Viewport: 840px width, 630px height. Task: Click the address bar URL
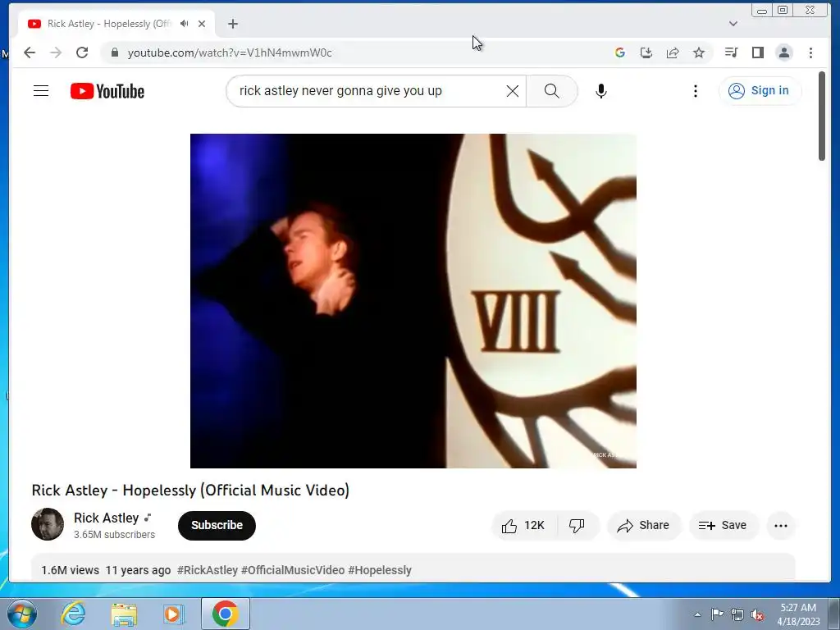[230, 52]
